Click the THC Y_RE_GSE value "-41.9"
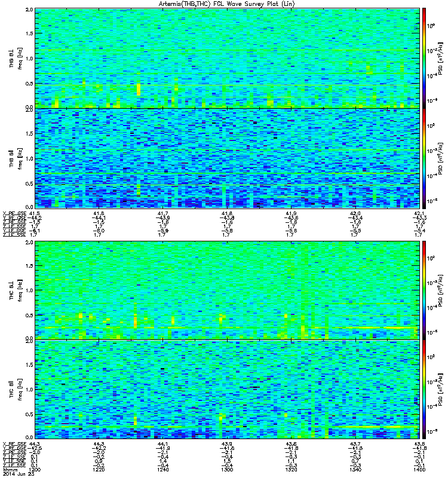The width and height of the screenshot is (448, 478). point(163,449)
